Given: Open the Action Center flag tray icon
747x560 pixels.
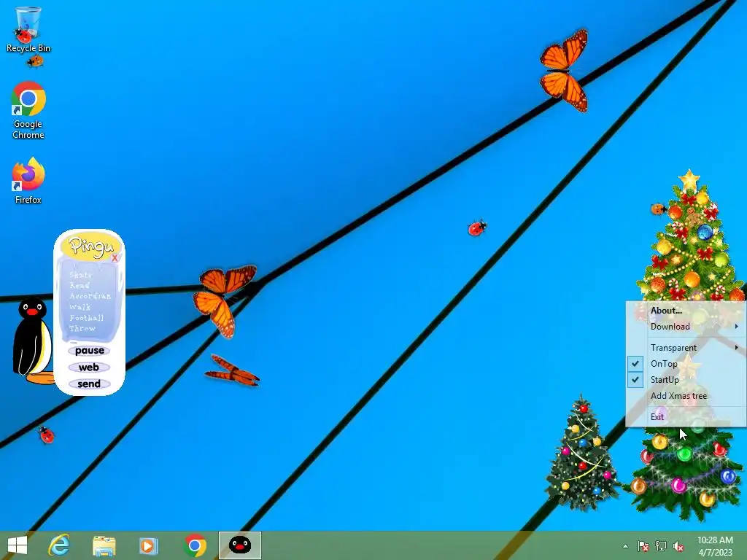Looking at the screenshot, I should 643,546.
